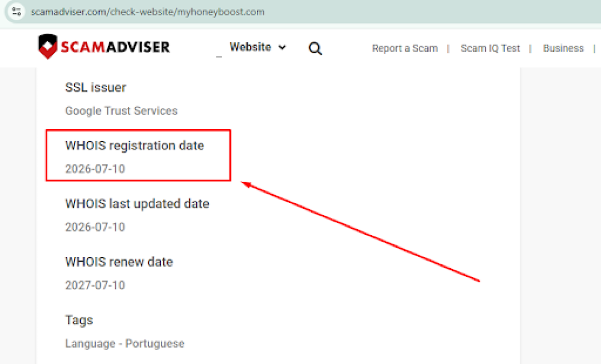Viewport: 601px width, 364px height.
Task: Select the WHOIS last updated date label
Action: coord(137,204)
